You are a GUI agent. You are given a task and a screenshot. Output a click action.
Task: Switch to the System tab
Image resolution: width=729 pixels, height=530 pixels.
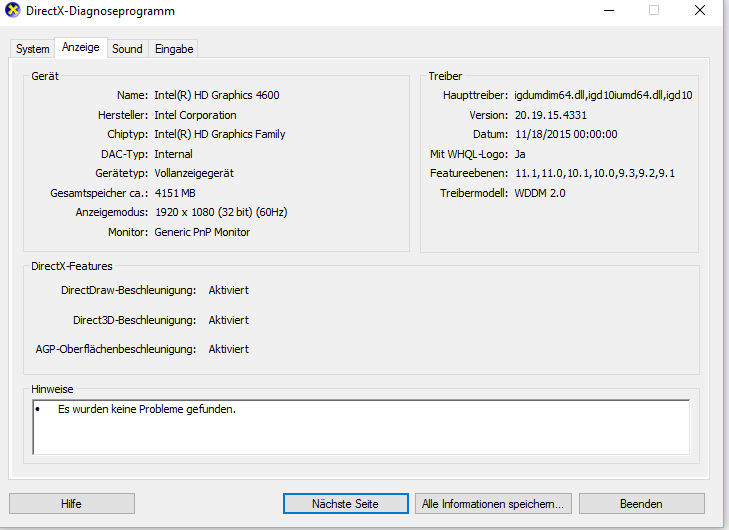click(33, 49)
